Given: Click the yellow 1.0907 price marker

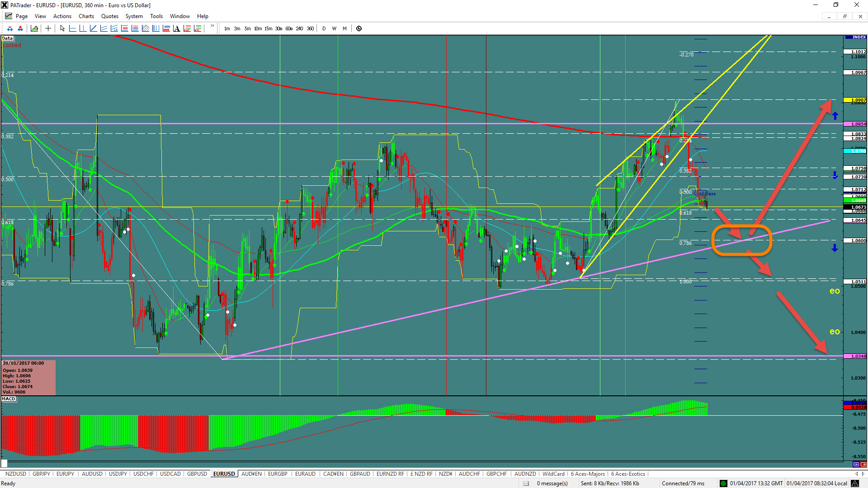Looking at the screenshot, I should coord(855,100).
